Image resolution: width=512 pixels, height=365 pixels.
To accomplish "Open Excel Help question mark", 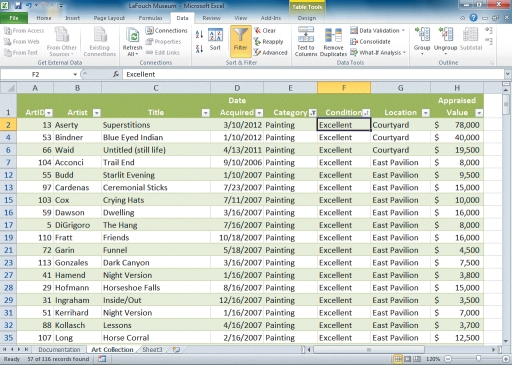I will coord(473,18).
